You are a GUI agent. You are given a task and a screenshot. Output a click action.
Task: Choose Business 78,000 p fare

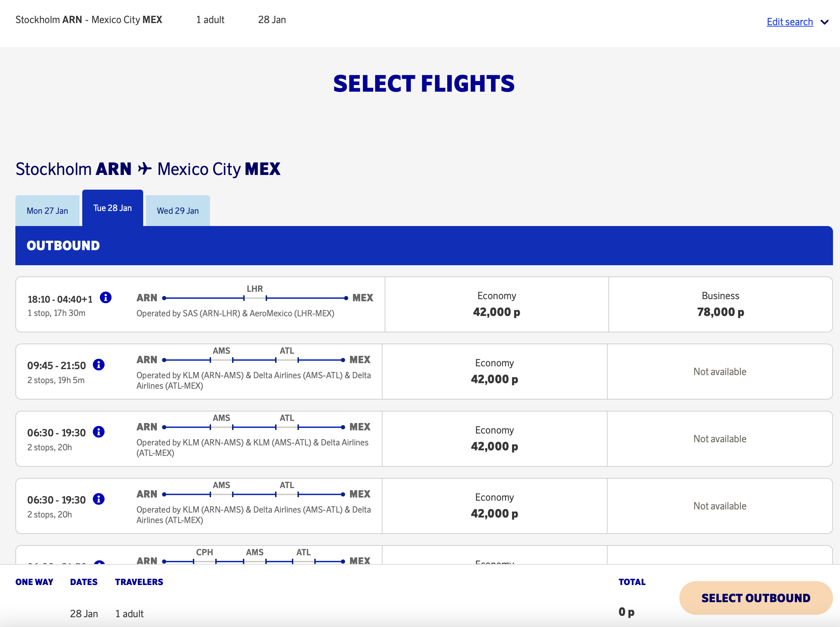[720, 304]
